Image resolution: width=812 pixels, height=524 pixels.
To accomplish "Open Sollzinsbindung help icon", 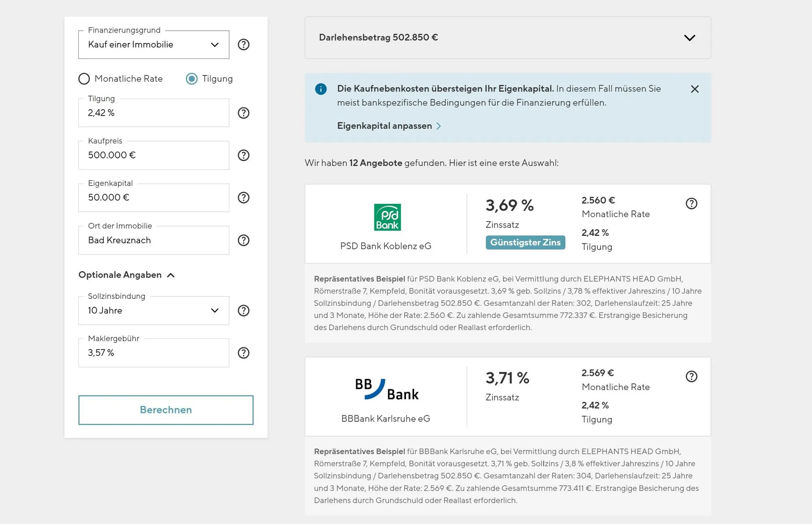I will (243, 311).
